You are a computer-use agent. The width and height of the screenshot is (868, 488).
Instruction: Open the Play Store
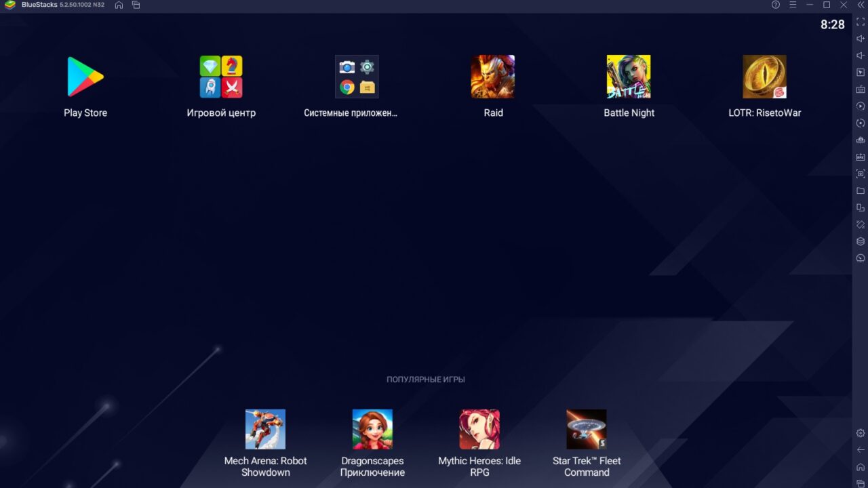click(x=85, y=76)
